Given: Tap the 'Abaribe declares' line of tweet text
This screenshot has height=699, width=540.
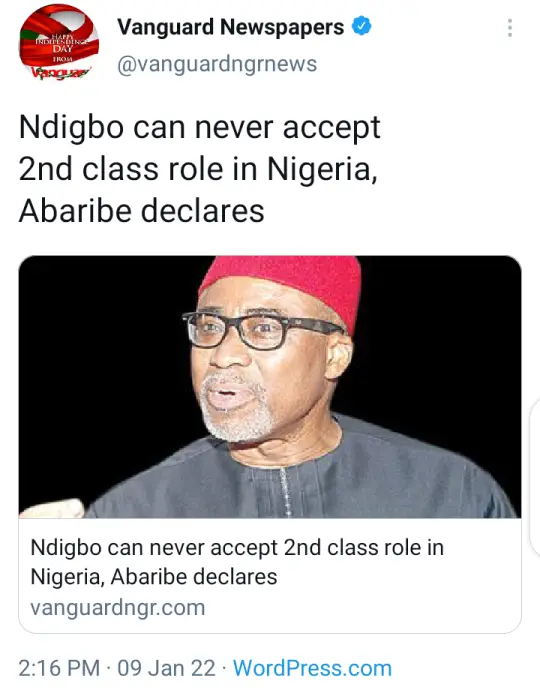Looking at the screenshot, I should tap(142, 211).
